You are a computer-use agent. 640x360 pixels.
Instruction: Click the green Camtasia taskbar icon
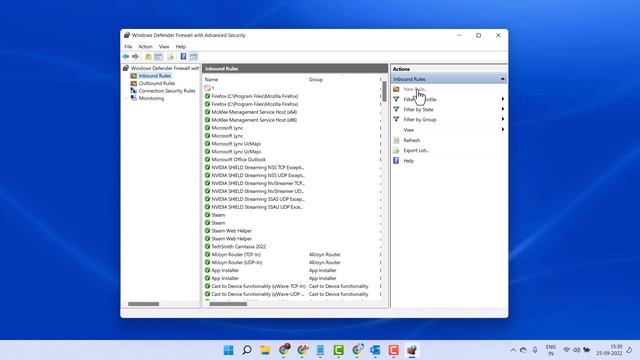338,350
